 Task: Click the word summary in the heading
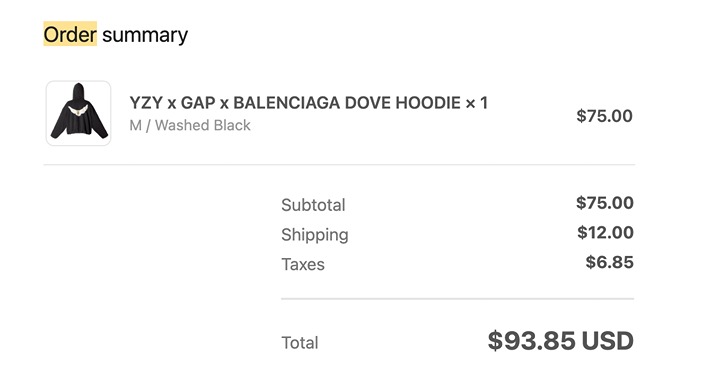pyautogui.click(x=145, y=35)
